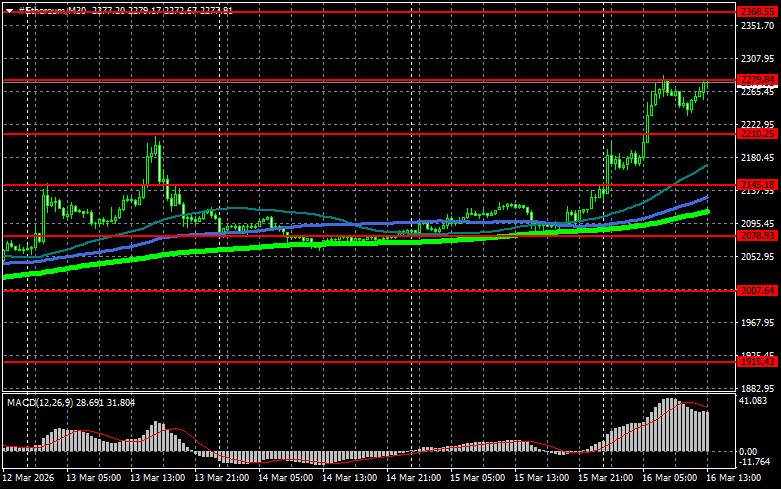Click the 13 Mar 05:00 time label

pyautogui.click(x=93, y=478)
